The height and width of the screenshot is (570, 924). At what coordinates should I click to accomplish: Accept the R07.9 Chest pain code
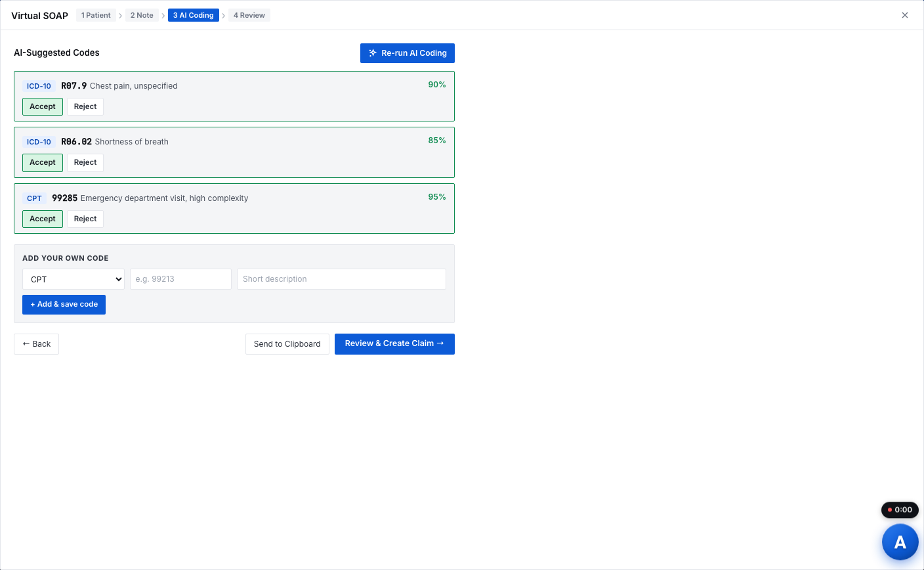point(43,106)
